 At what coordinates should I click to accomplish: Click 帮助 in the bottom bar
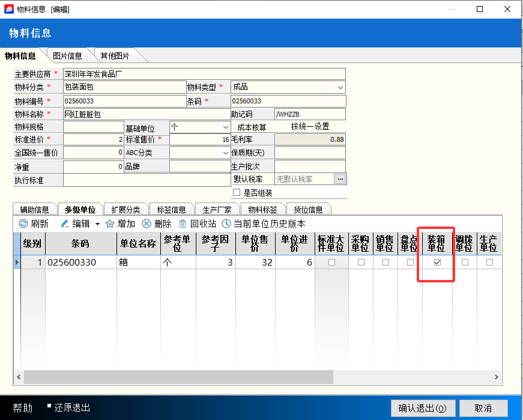pyautogui.click(x=23, y=407)
